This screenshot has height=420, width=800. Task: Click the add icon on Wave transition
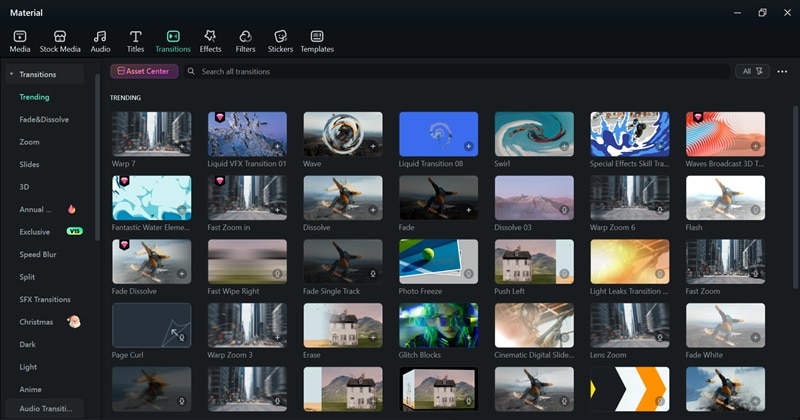(373, 146)
